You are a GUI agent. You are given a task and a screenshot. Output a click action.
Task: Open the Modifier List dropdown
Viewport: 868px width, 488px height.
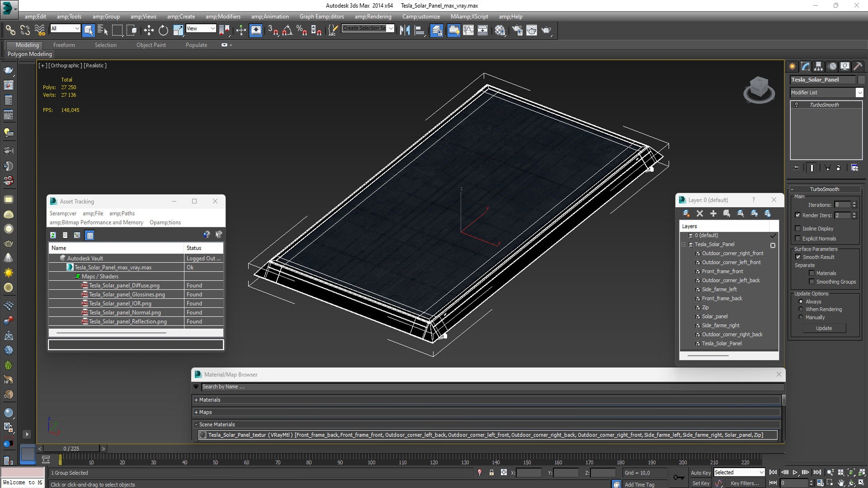point(859,93)
